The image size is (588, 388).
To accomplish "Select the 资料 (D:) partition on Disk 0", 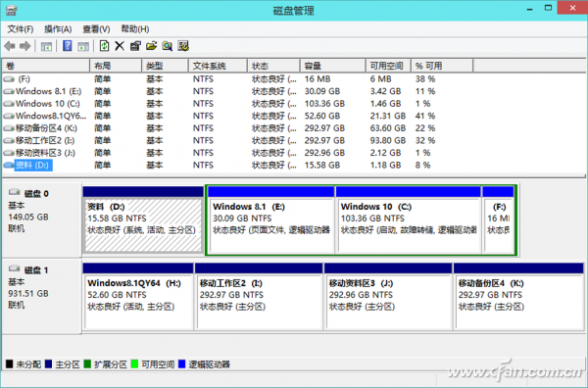I will click(143, 220).
